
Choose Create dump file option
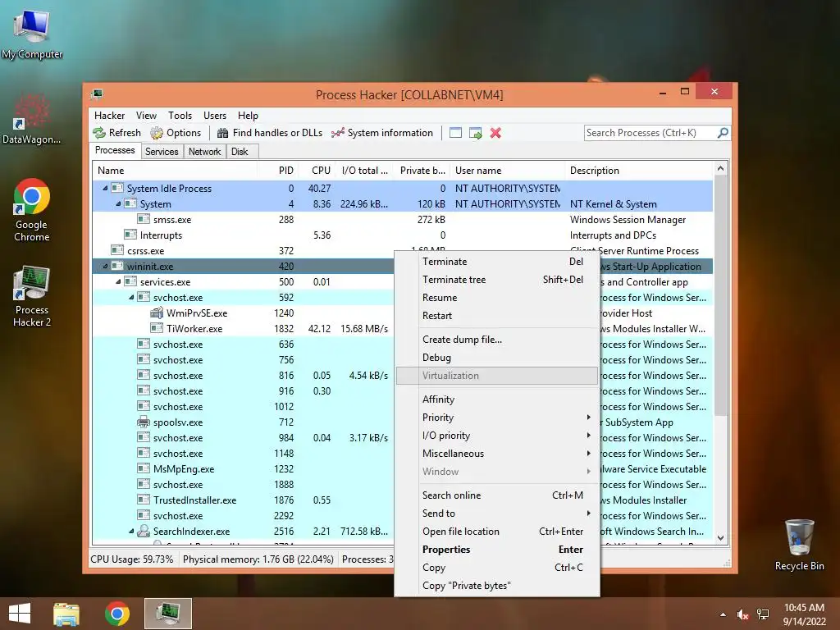tap(496, 340)
